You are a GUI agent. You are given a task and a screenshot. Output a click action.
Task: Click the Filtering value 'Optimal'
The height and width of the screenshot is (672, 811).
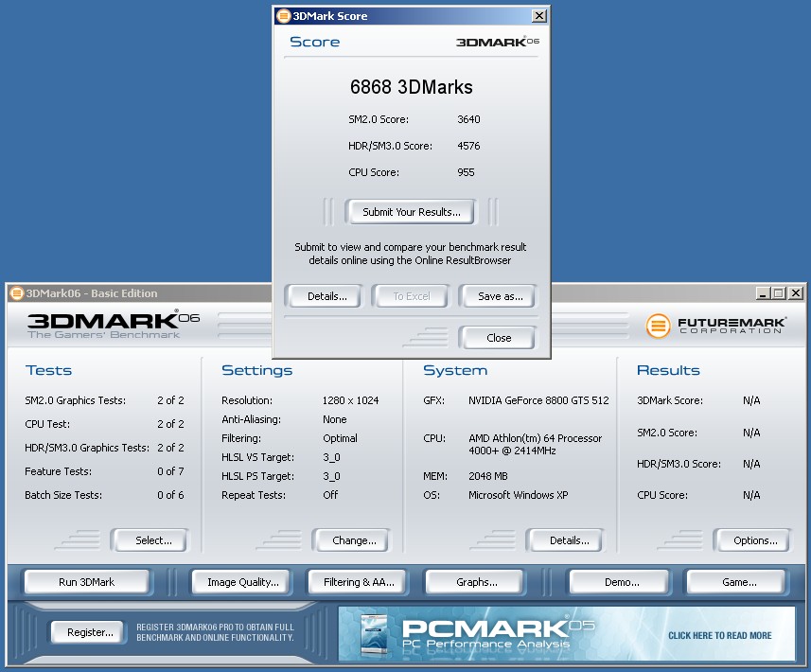point(340,438)
